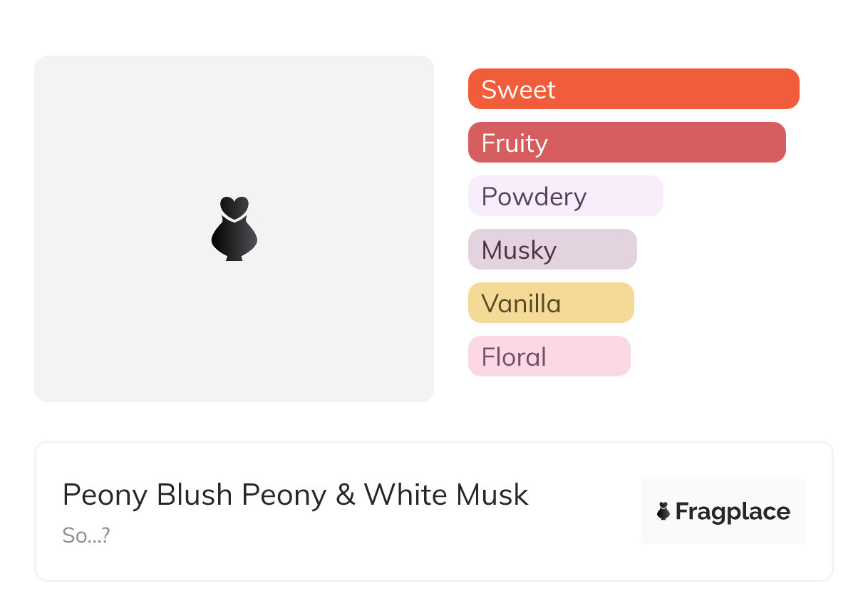Click the heart-shaped cap of the bottle icon

234,206
